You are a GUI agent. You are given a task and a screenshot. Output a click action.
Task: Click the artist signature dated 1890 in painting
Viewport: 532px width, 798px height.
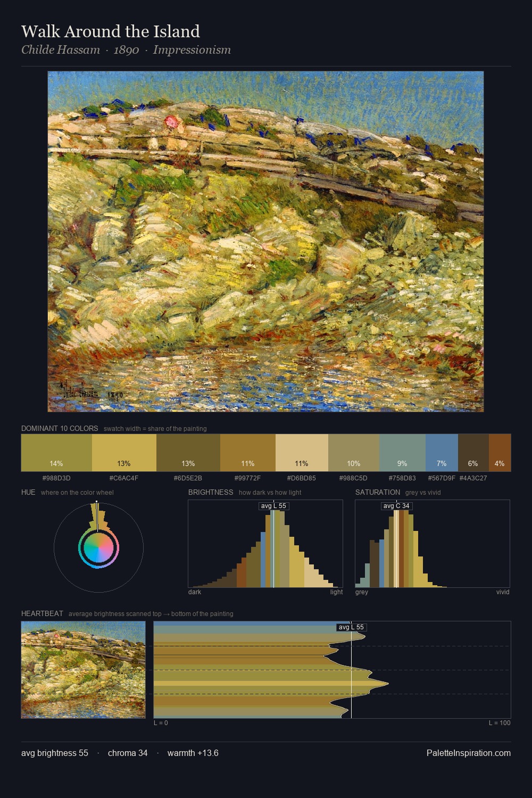click(x=92, y=391)
